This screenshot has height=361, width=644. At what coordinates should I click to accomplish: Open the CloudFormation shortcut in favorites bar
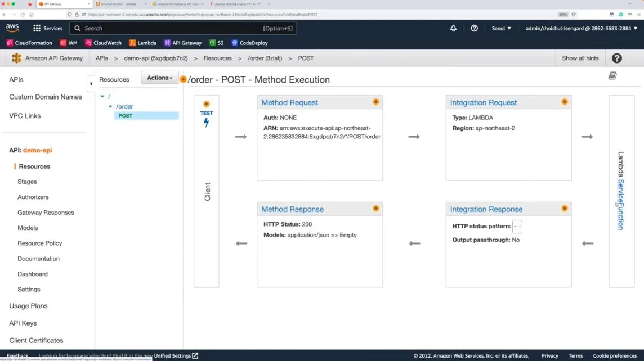[x=29, y=43]
